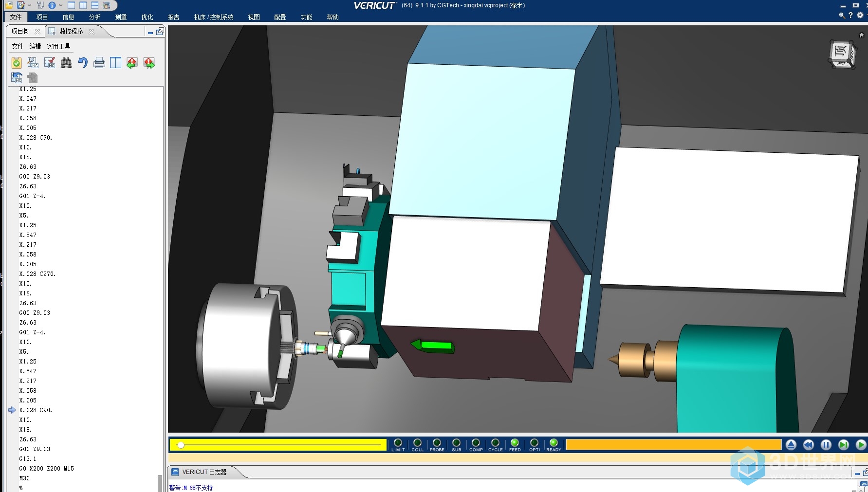Open the 分析 menu
The height and width of the screenshot is (492, 868).
click(94, 17)
